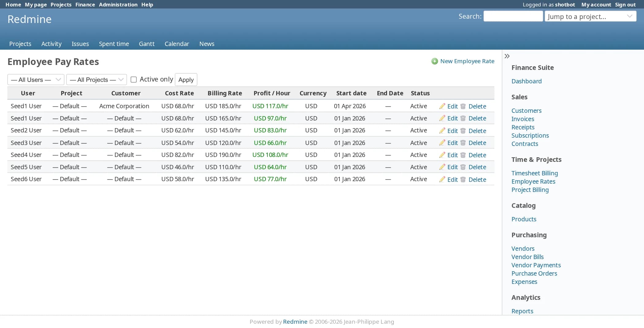
Task: Click pencil edit icon for Acme Corporation row
Action: [x=442, y=106]
